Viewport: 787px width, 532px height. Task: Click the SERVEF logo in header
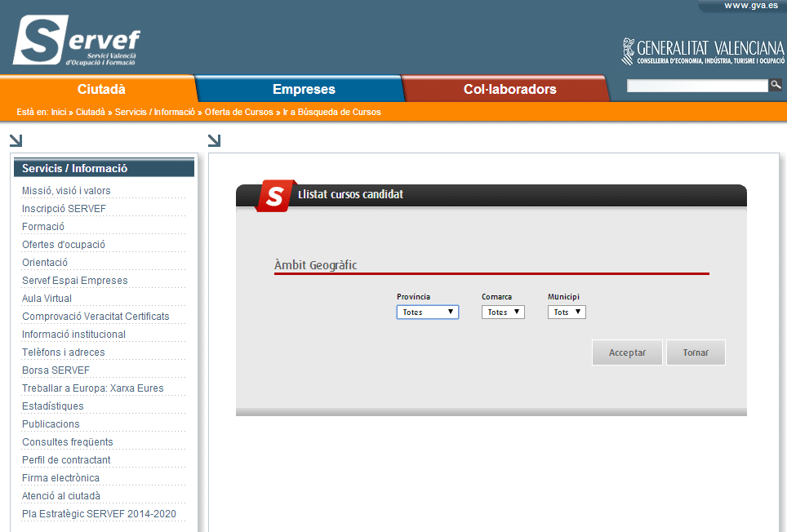(x=76, y=40)
